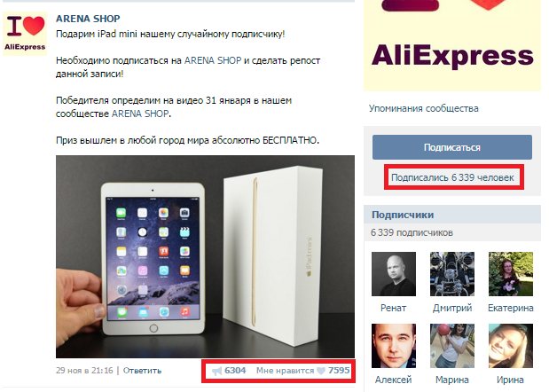The image size is (549, 392).
Task: Open the iPad mini post photo
Action: [205, 256]
